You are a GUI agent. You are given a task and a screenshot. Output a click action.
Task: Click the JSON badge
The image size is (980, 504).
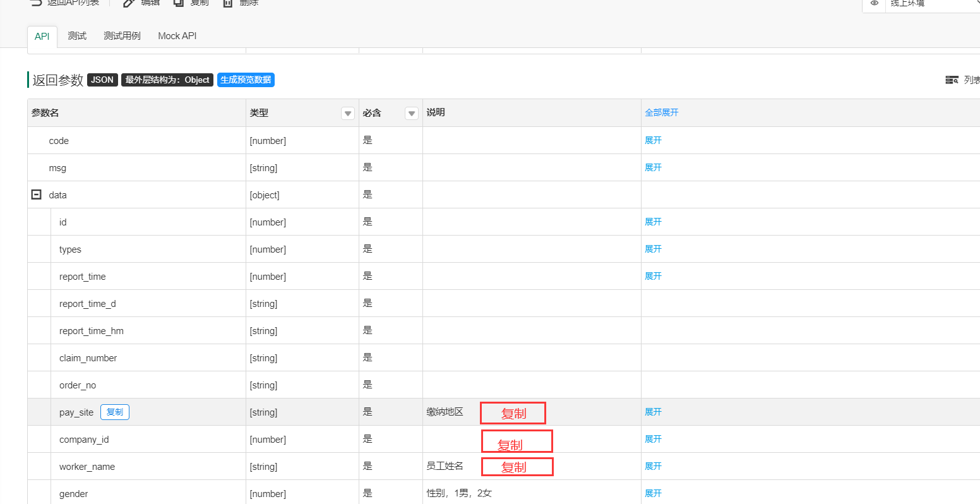coord(102,80)
